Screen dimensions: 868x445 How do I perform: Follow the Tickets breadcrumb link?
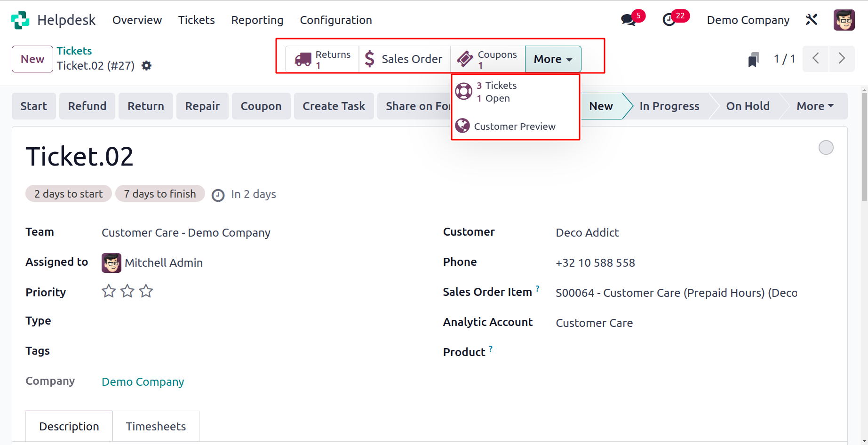pos(74,51)
